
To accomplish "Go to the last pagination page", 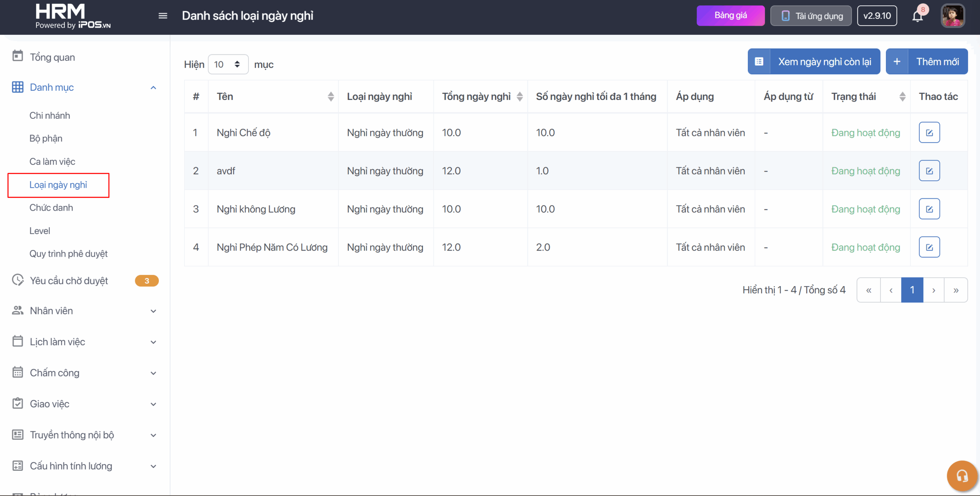I will [x=956, y=290].
